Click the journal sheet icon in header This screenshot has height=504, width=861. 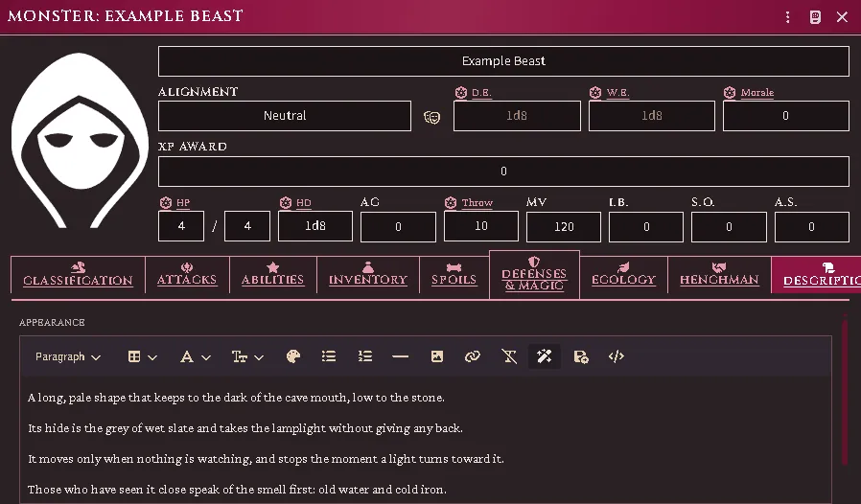(x=815, y=17)
